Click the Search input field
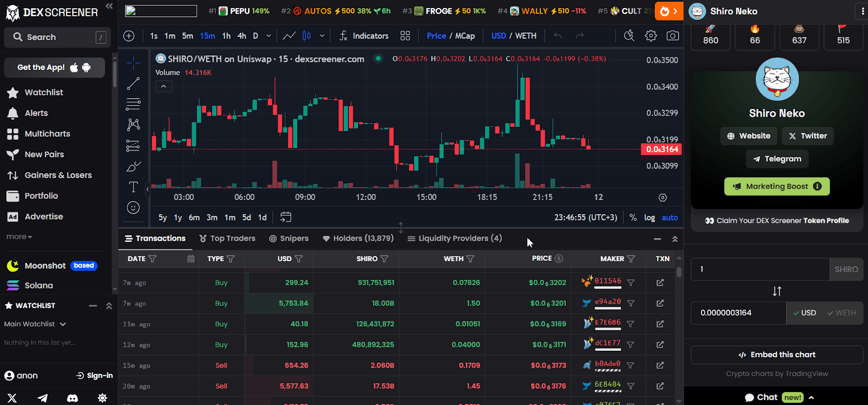Screen dimensions: 868x405 click(58, 37)
